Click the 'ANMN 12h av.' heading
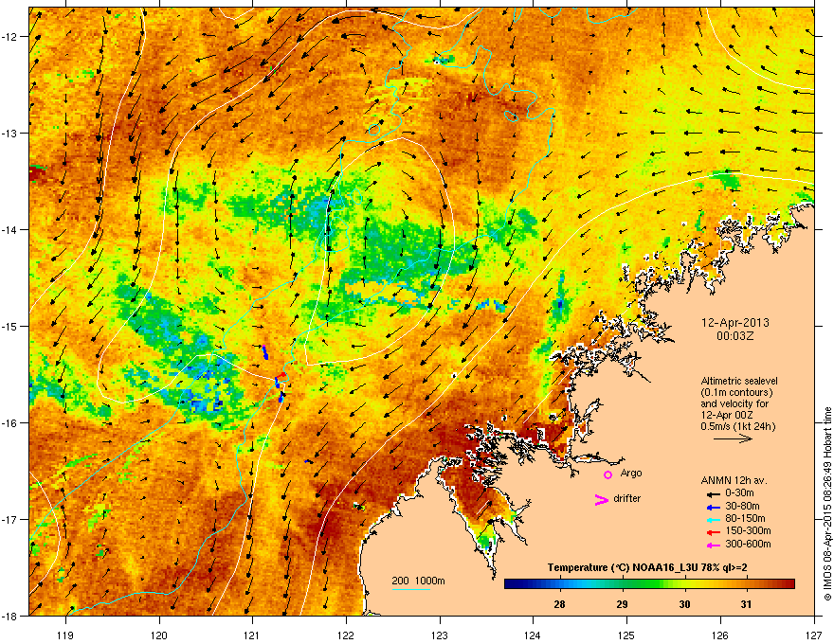The width and height of the screenshot is (834, 644). click(734, 480)
